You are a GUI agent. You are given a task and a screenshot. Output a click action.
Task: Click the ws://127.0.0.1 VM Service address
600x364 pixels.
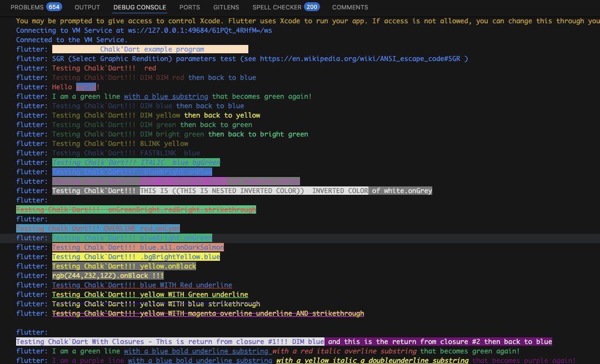[x=200, y=30]
